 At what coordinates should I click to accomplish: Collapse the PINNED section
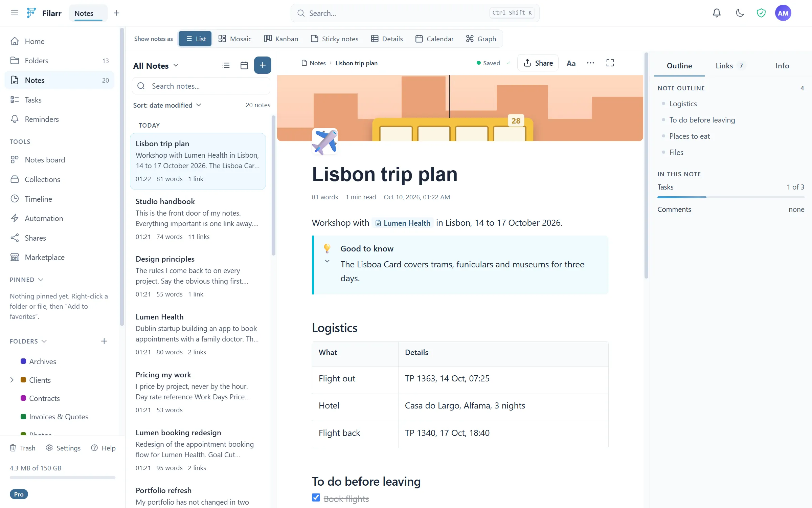pyautogui.click(x=26, y=280)
